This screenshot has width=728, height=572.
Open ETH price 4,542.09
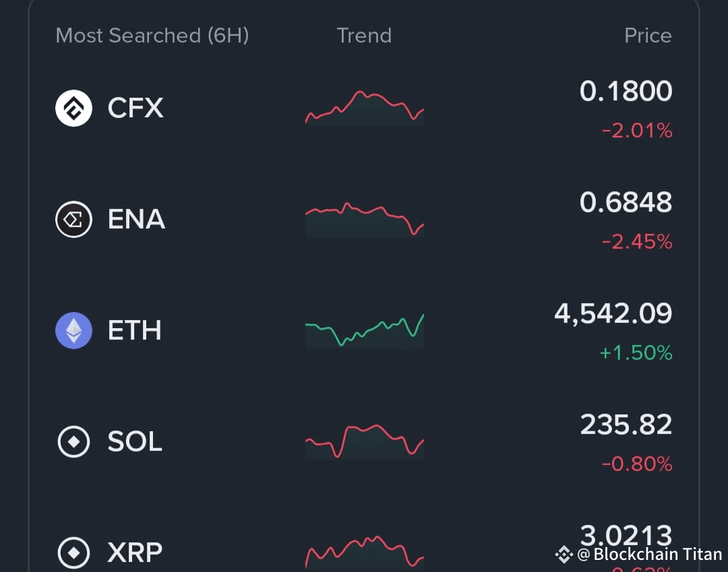[613, 313]
